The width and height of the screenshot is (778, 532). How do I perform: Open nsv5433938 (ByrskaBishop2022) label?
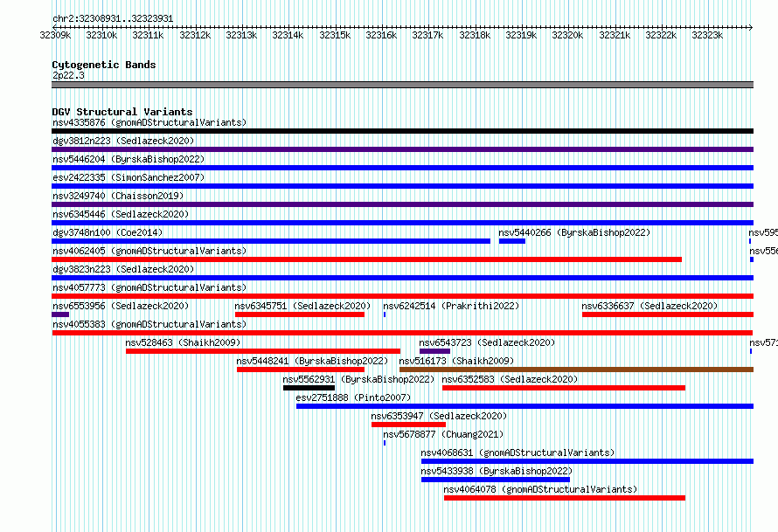[497, 471]
